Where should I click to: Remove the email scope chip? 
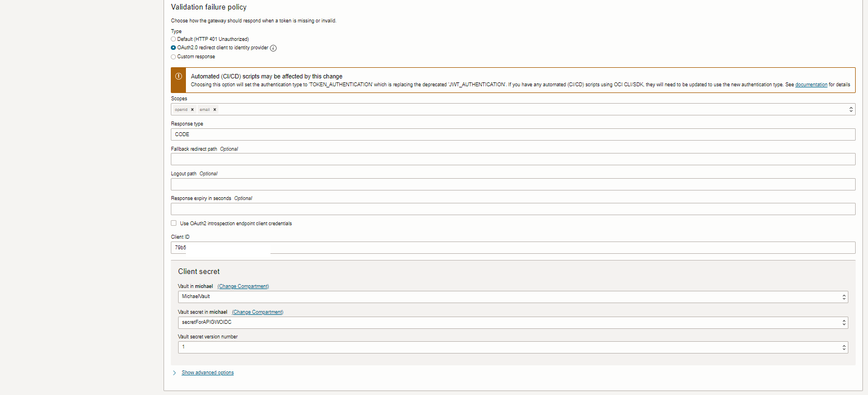pos(214,109)
